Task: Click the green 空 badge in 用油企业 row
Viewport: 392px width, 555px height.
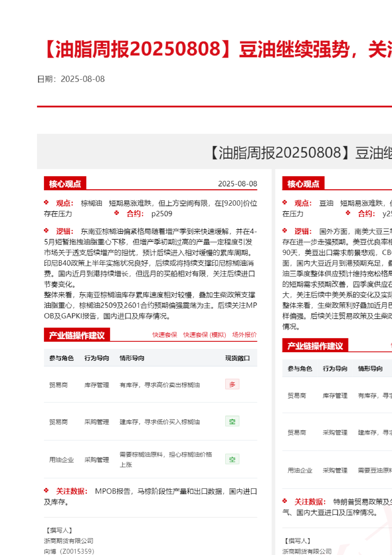Action: 232,459
